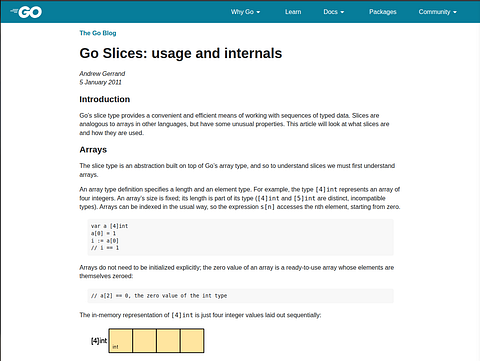Click the Docs caret arrow
The image size is (480, 361).
point(342,12)
